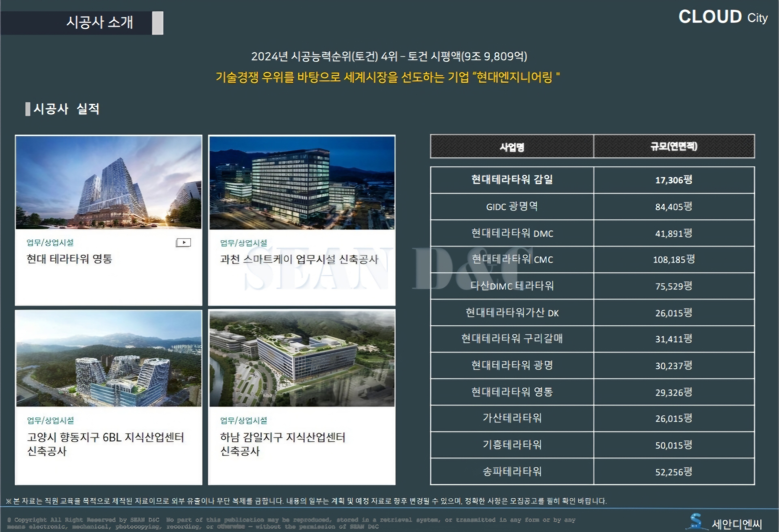The image size is (779, 532).
Task: Open the 과천 스마트케이 building night image
Action: (302, 183)
